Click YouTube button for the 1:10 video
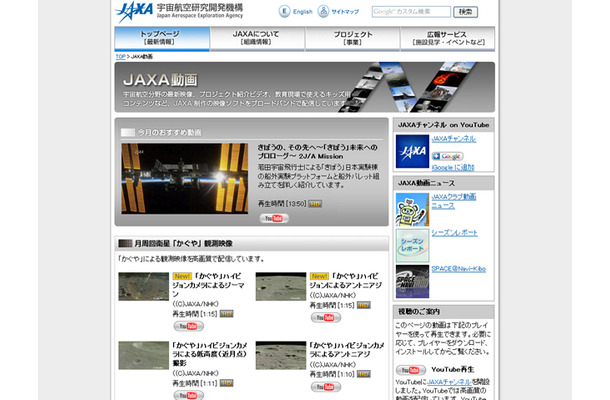The width and height of the screenshot is (610, 400). 326,386
